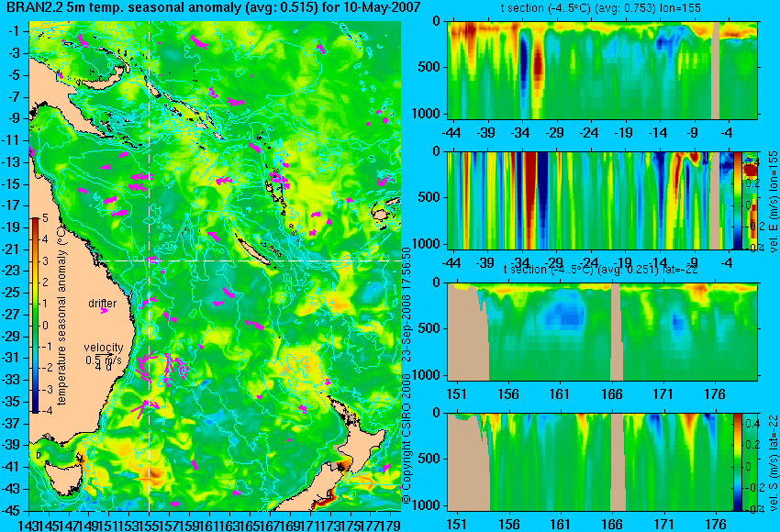Click the tan seafloor block in the lat=-22 temperature section

[468, 332]
